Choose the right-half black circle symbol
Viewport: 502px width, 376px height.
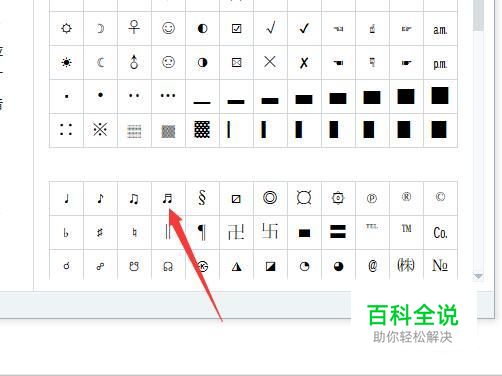pyautogui.click(x=202, y=62)
